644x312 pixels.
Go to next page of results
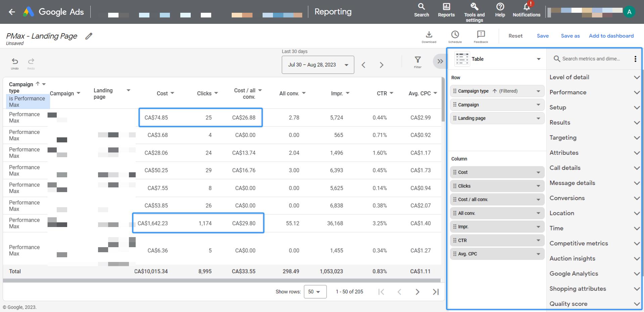pos(417,292)
